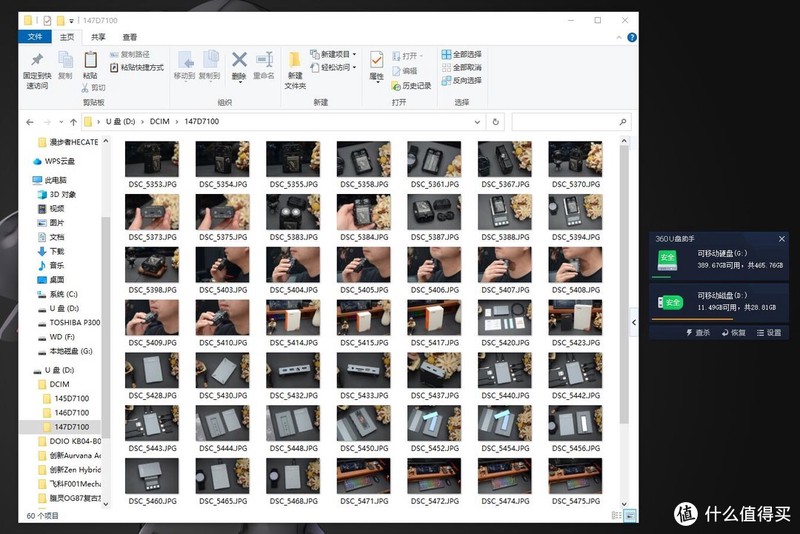Click the file list scroll down arrow
Viewport: 800px width, 534px height.
coord(624,504)
